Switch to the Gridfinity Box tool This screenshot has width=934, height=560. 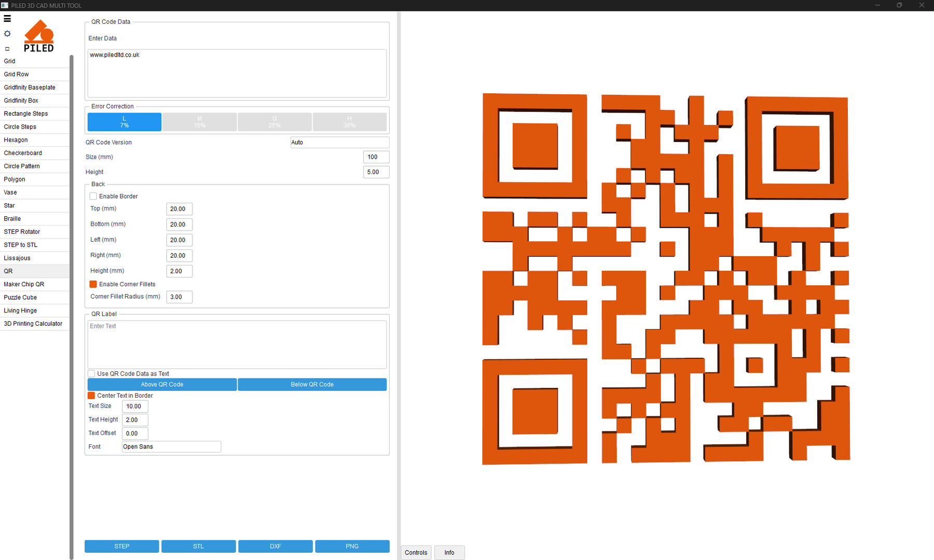click(x=35, y=101)
